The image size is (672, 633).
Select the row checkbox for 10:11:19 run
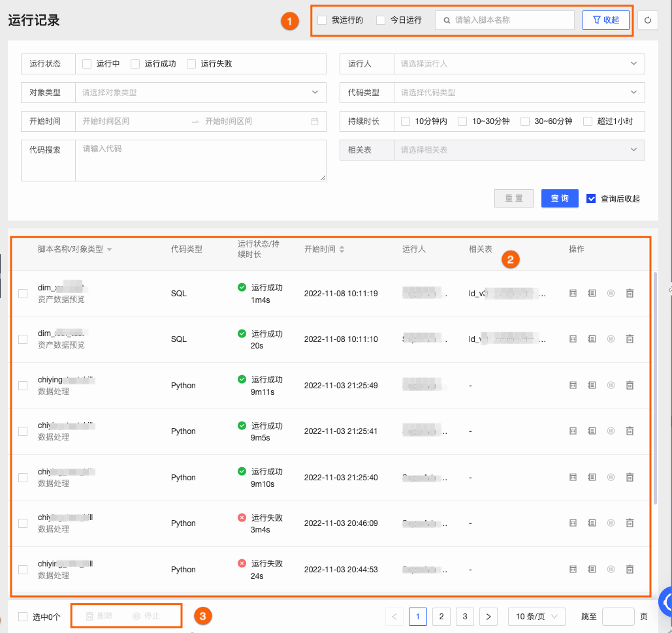23,294
